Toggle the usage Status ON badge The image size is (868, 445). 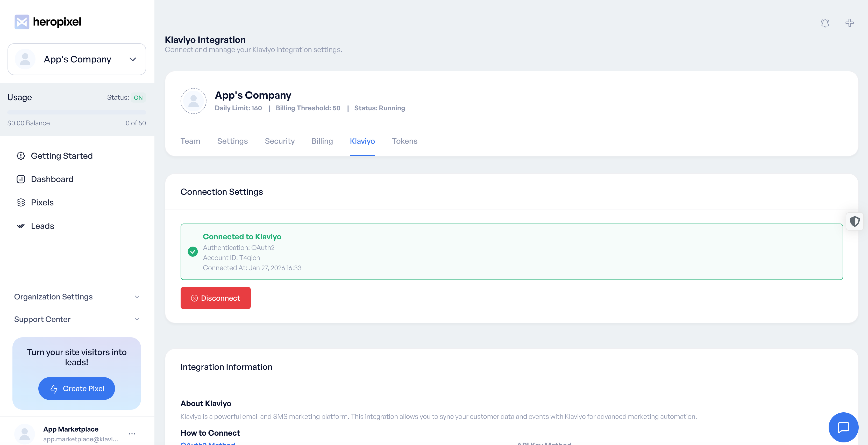(x=138, y=98)
